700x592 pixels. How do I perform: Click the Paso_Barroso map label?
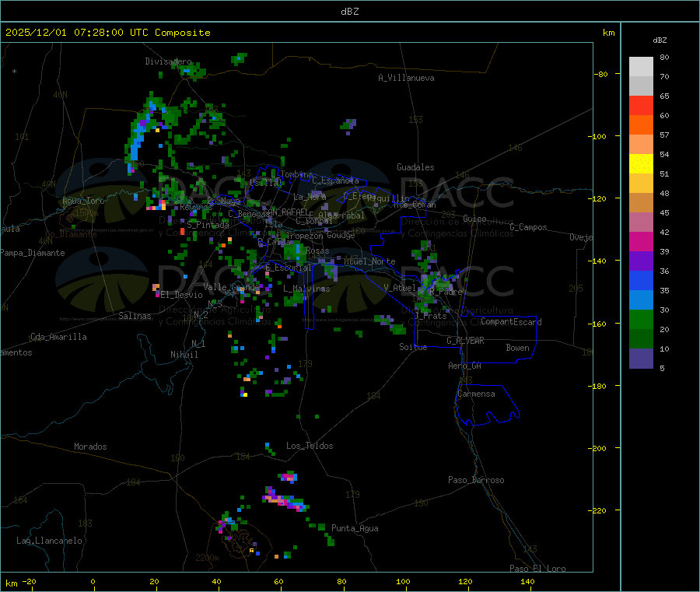tap(476, 480)
